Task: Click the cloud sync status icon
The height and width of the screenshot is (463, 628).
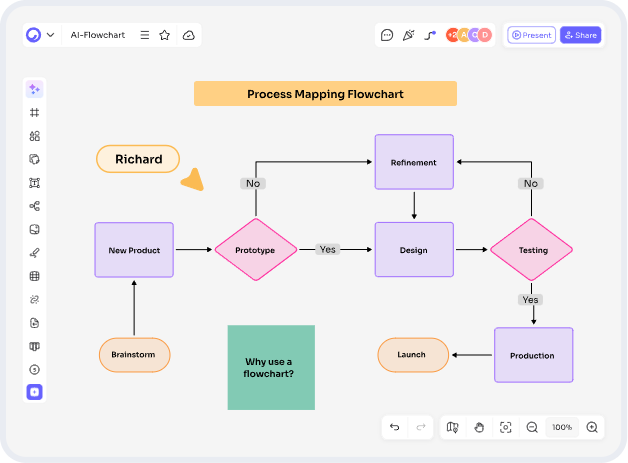Action: pyautogui.click(x=188, y=35)
